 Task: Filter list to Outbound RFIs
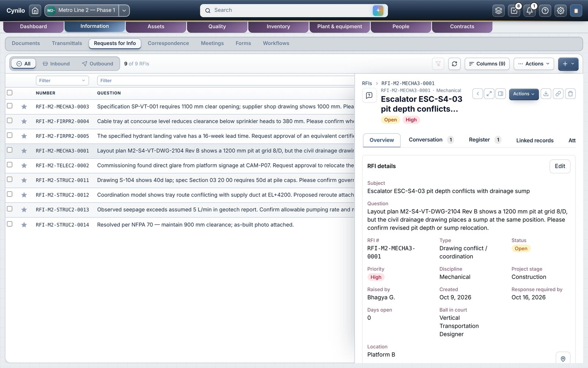coord(97,64)
